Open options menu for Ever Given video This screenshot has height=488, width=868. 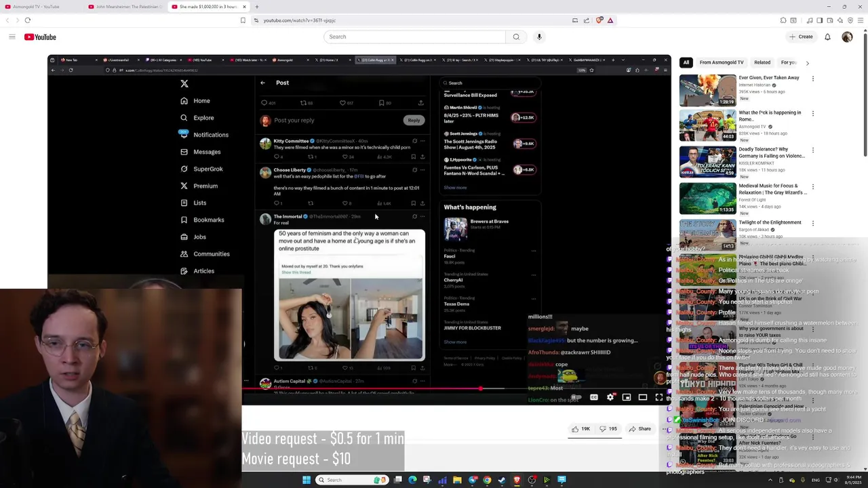point(812,79)
